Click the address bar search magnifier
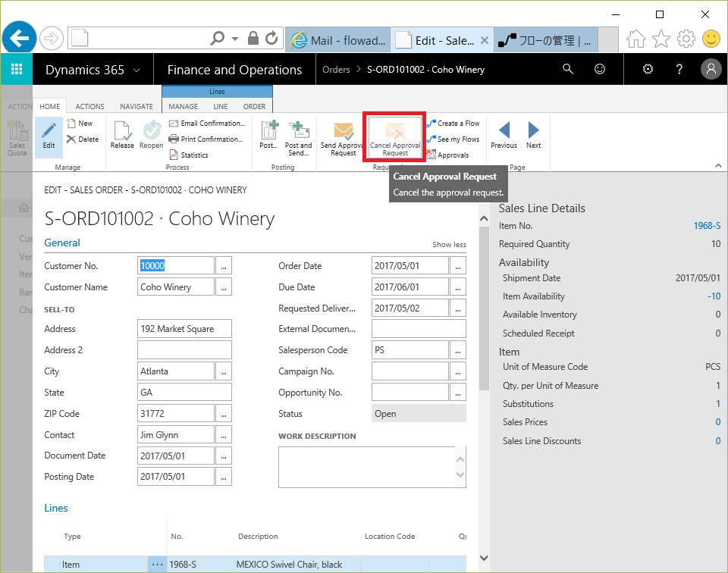The height and width of the screenshot is (573, 728). click(x=217, y=38)
